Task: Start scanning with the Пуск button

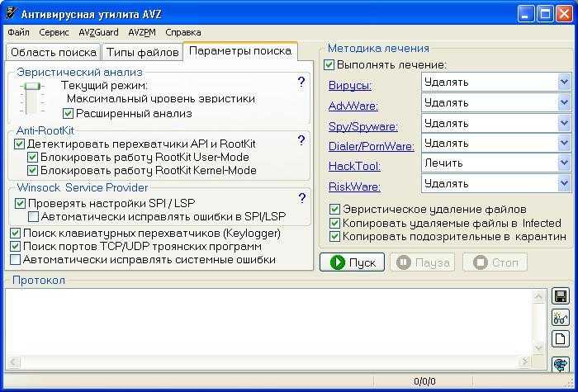Action: 352,262
